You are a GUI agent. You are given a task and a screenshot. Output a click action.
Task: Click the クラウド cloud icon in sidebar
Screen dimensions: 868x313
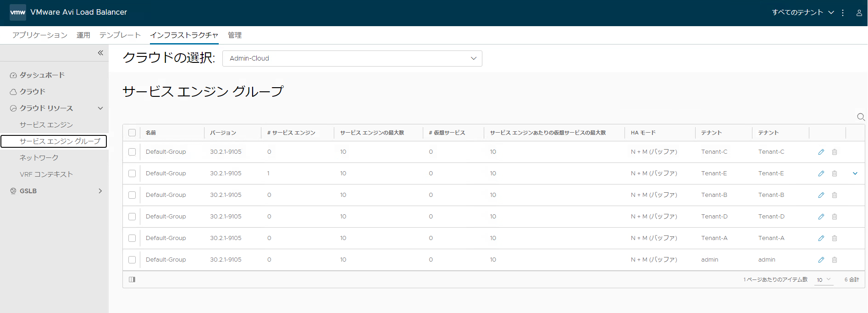(x=13, y=92)
